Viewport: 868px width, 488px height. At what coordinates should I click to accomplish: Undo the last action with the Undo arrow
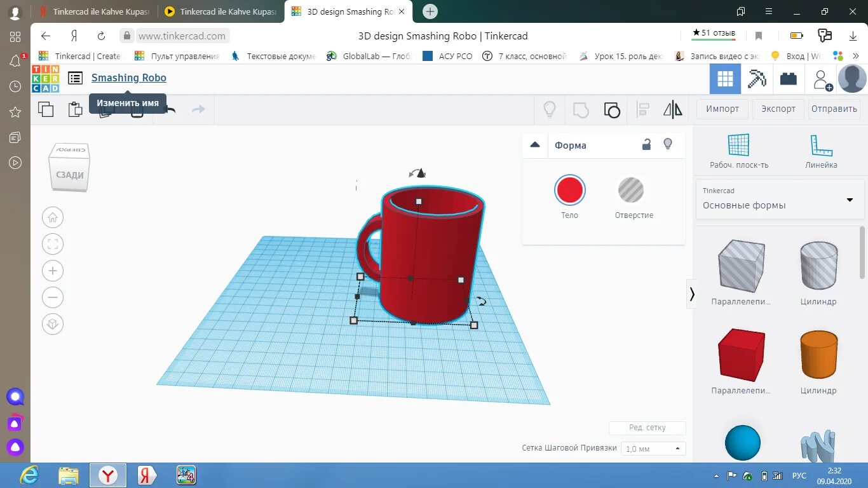(170, 109)
